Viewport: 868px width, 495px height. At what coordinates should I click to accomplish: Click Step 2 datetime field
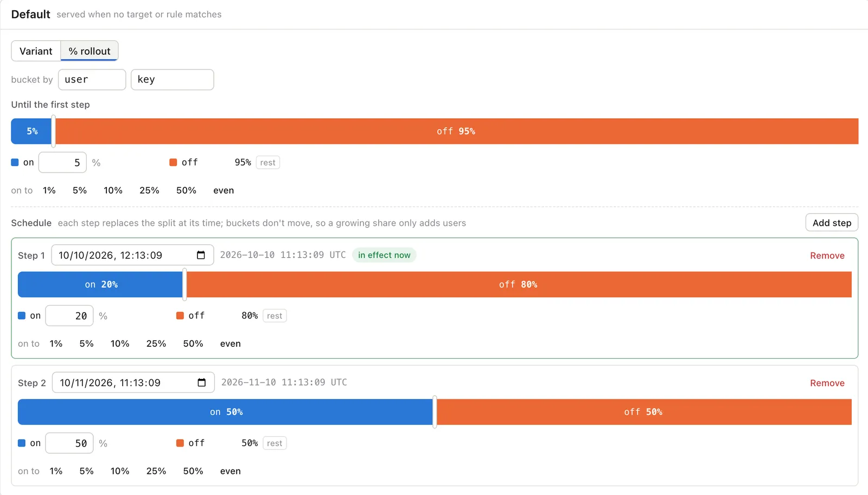[133, 383]
